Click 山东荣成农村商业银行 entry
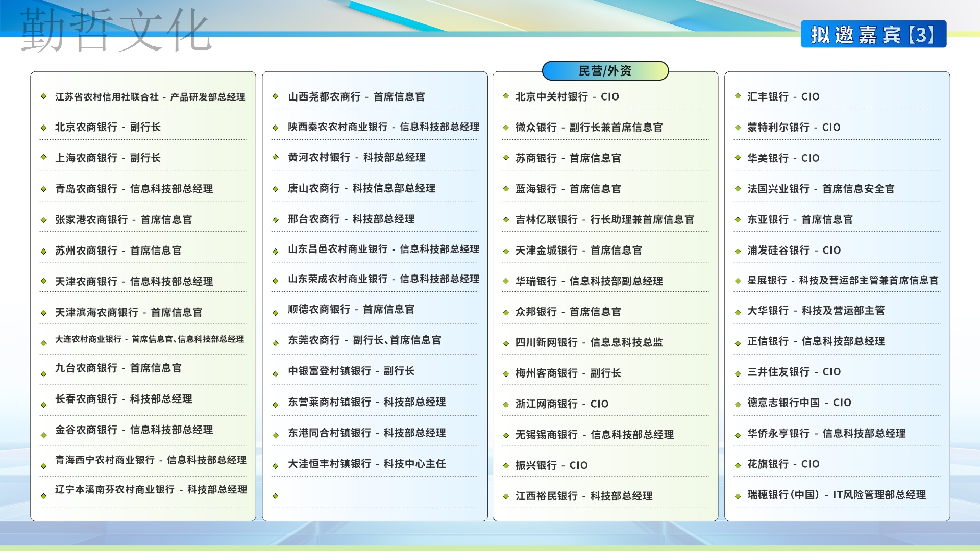 (x=383, y=279)
